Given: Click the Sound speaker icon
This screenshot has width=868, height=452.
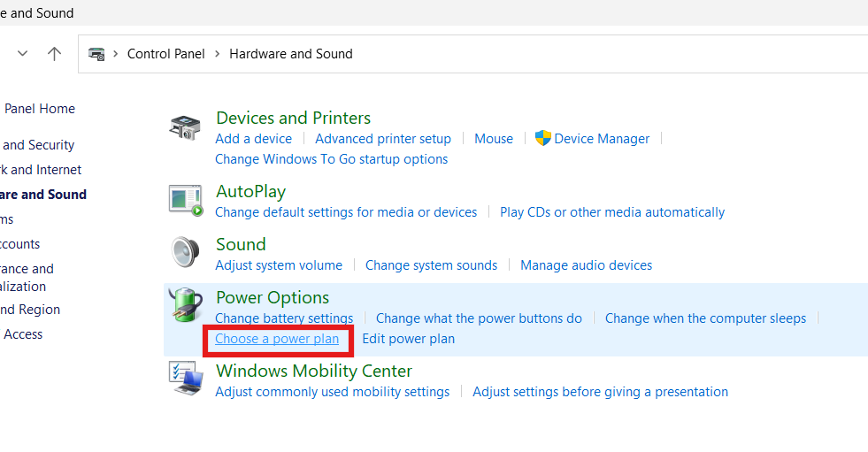Looking at the screenshot, I should [x=186, y=252].
